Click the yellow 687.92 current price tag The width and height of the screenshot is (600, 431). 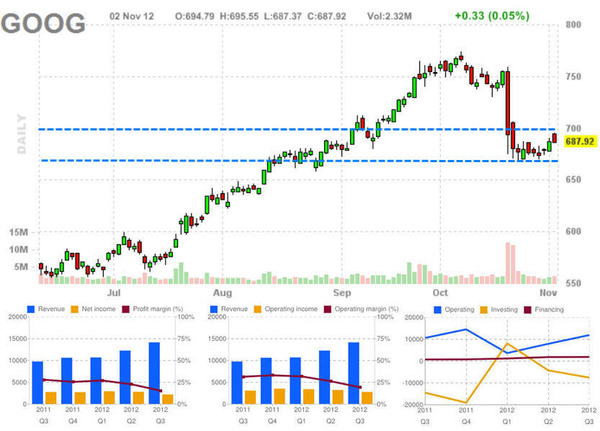(x=580, y=142)
